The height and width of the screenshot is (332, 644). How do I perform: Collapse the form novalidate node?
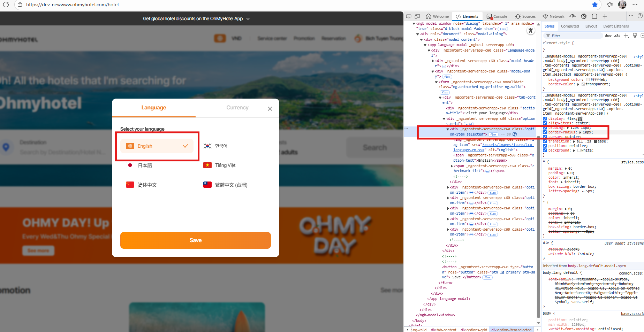click(437, 82)
